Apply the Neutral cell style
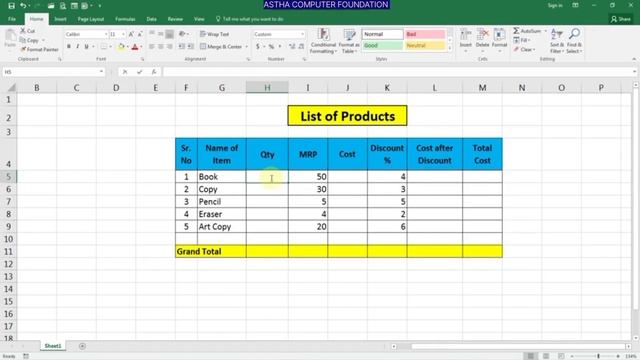The width and height of the screenshot is (640, 360). click(x=425, y=45)
